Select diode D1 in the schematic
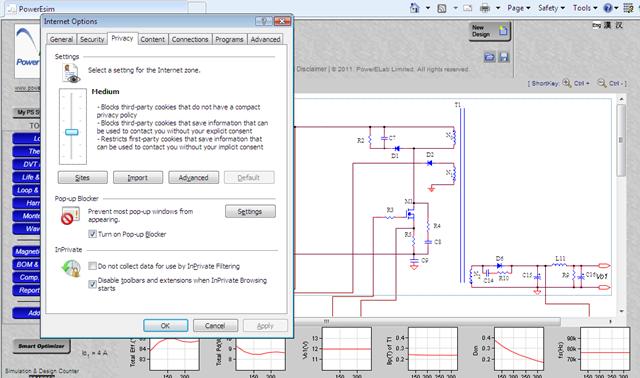640x378 pixels. click(396, 149)
